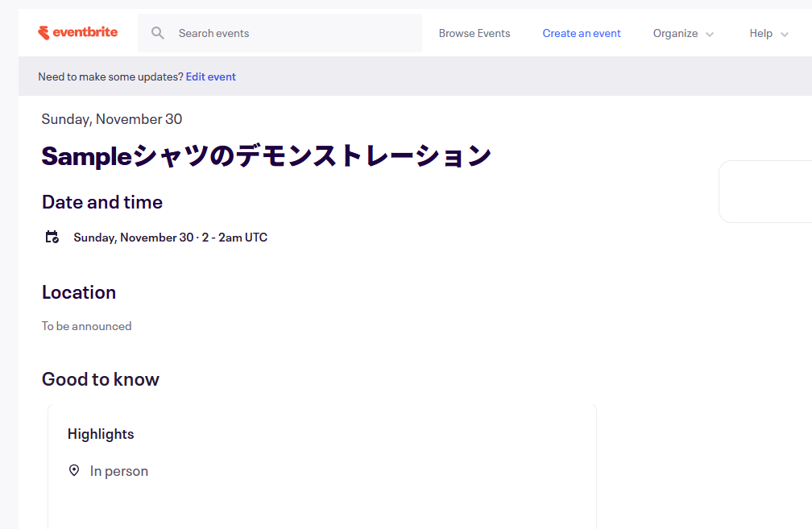Click the Good to know heading
Viewport: 812px width, 529px height.
[x=101, y=379]
